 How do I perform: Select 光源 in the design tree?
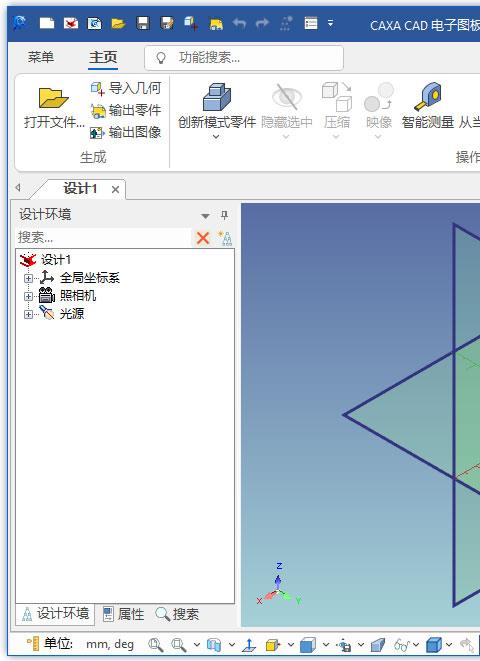click(x=72, y=313)
